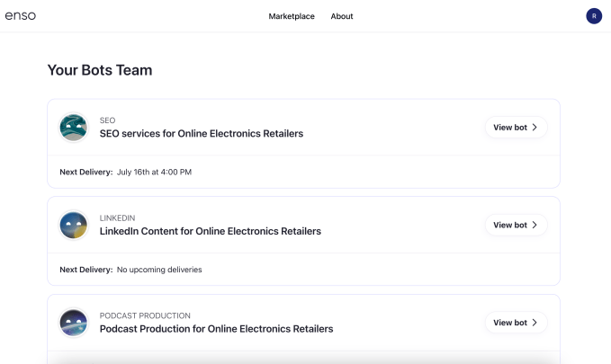
Task: Click the enso logo
Action: pos(20,16)
